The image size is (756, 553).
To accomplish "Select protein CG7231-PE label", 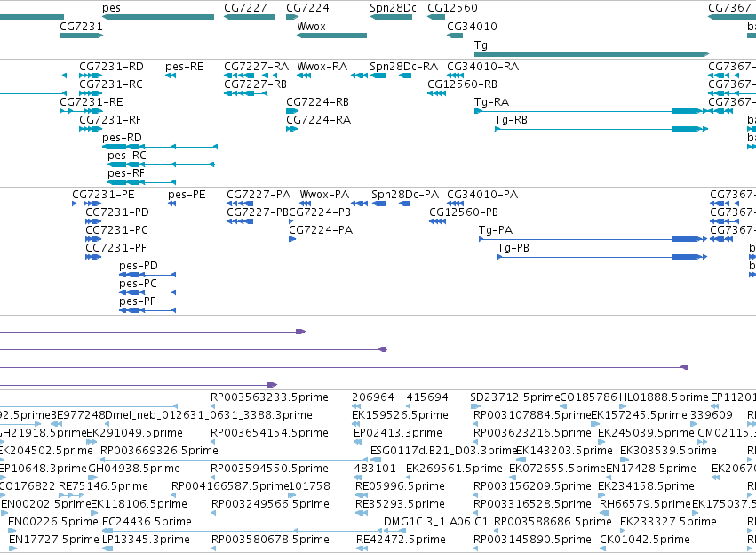I will (x=103, y=195).
